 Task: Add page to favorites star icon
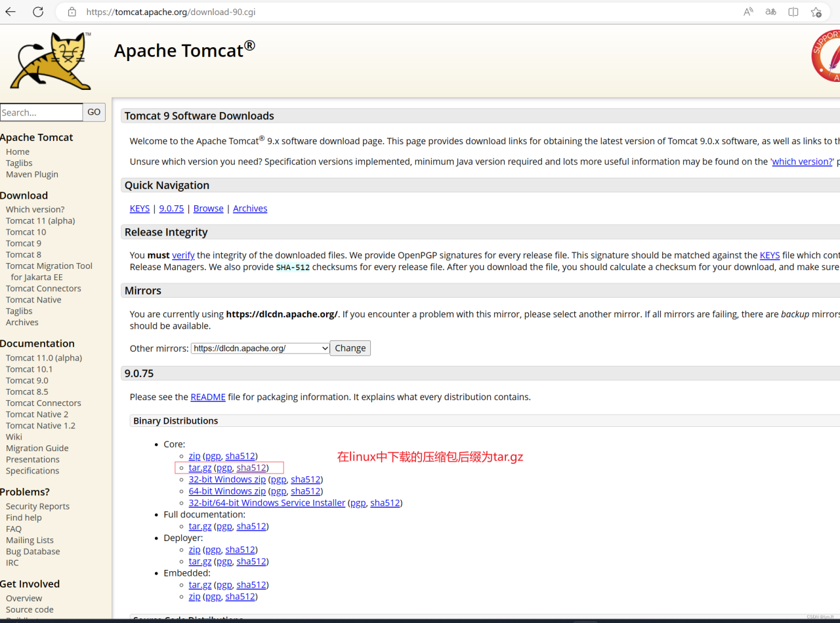tap(816, 12)
